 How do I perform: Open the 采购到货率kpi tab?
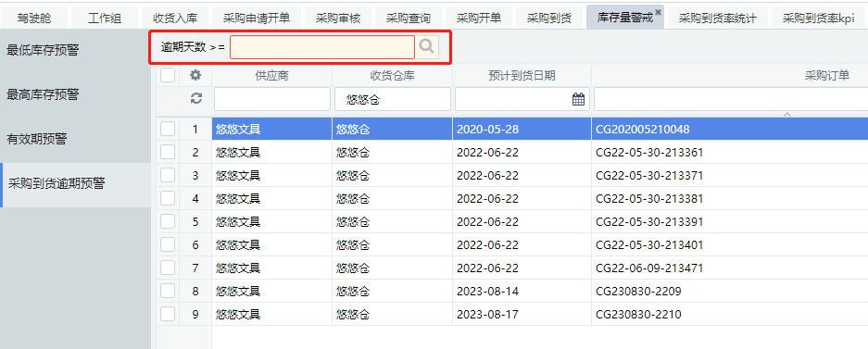pyautogui.click(x=818, y=19)
